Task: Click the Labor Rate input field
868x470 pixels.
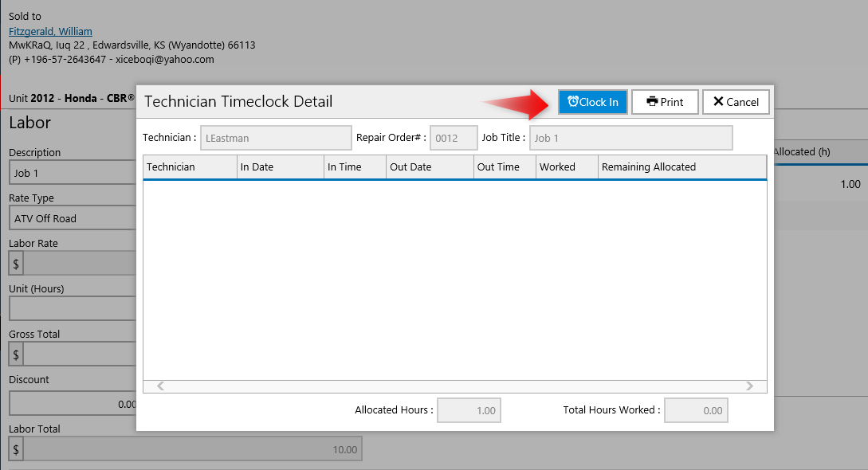Action: (79, 264)
